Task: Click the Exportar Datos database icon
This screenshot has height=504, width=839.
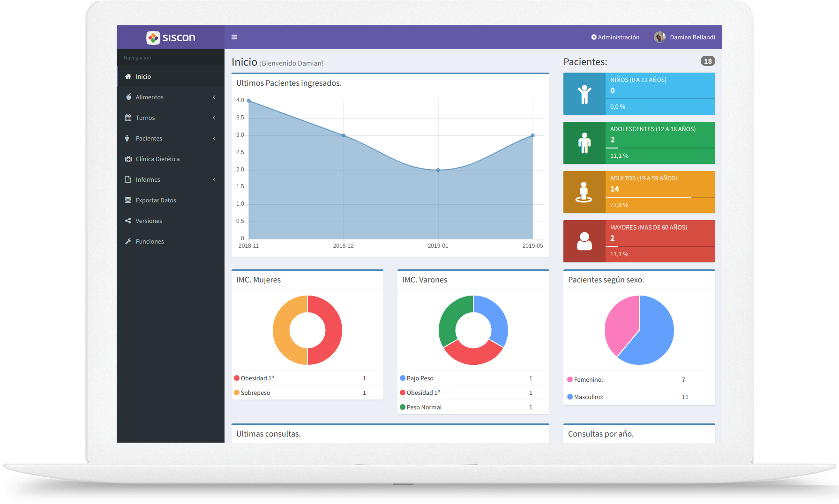Action: coord(128,200)
